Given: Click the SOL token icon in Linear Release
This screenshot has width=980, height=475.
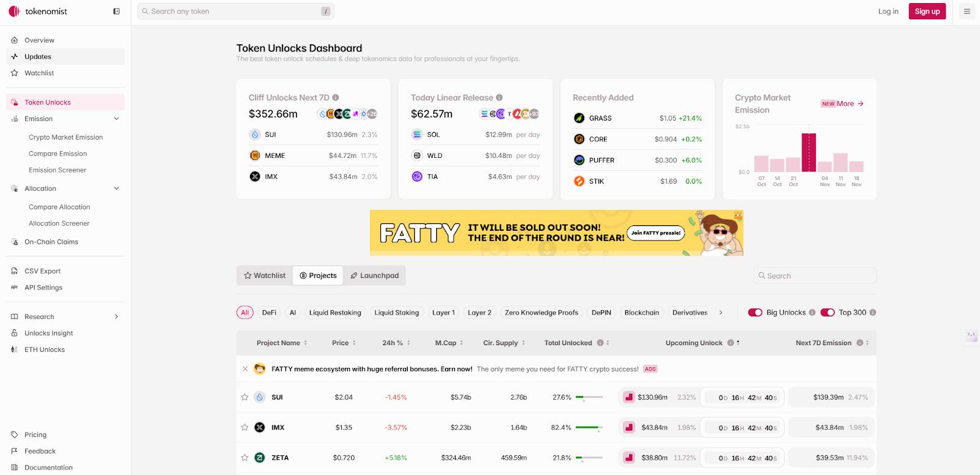Looking at the screenshot, I should point(417,135).
